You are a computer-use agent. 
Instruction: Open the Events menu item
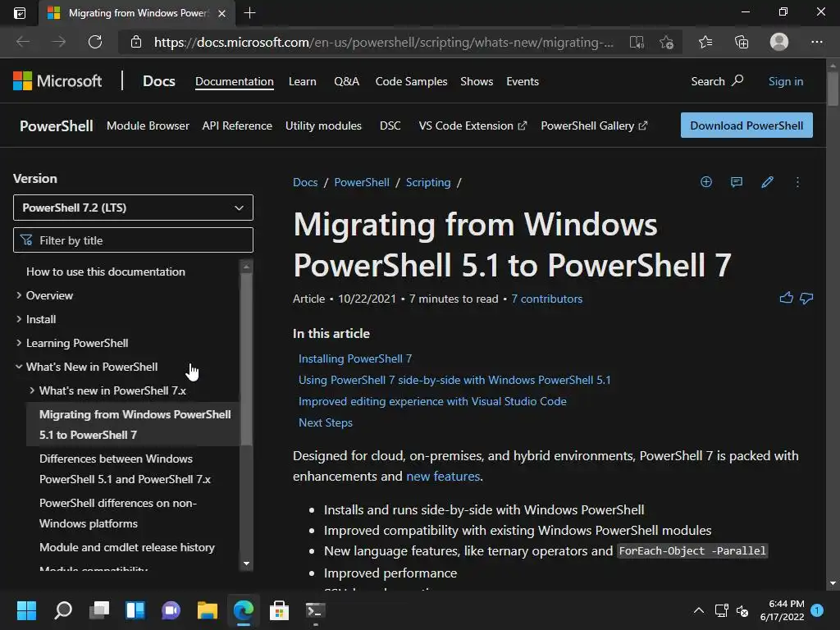(523, 81)
